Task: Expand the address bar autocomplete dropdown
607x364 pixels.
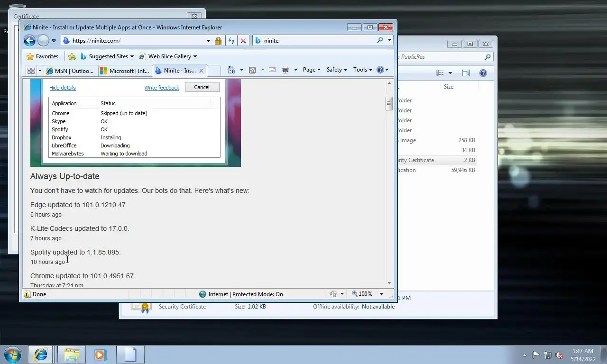Action: coord(208,41)
